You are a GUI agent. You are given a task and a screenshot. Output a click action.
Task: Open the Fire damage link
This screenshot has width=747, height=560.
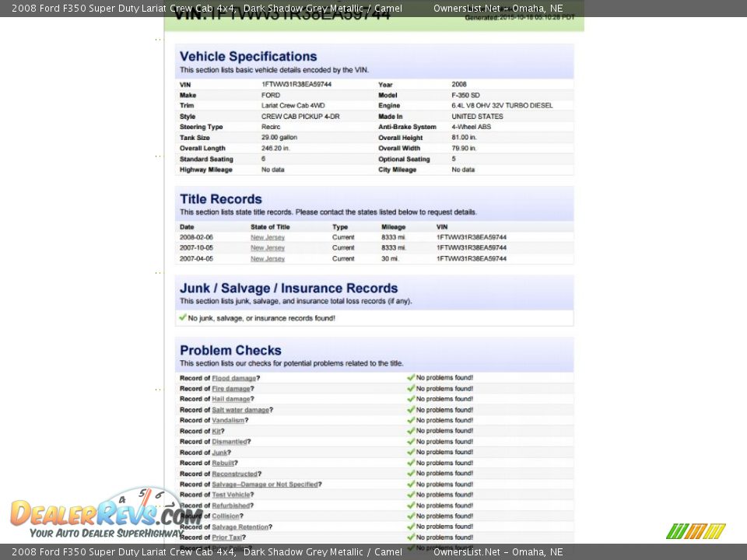coord(231,389)
